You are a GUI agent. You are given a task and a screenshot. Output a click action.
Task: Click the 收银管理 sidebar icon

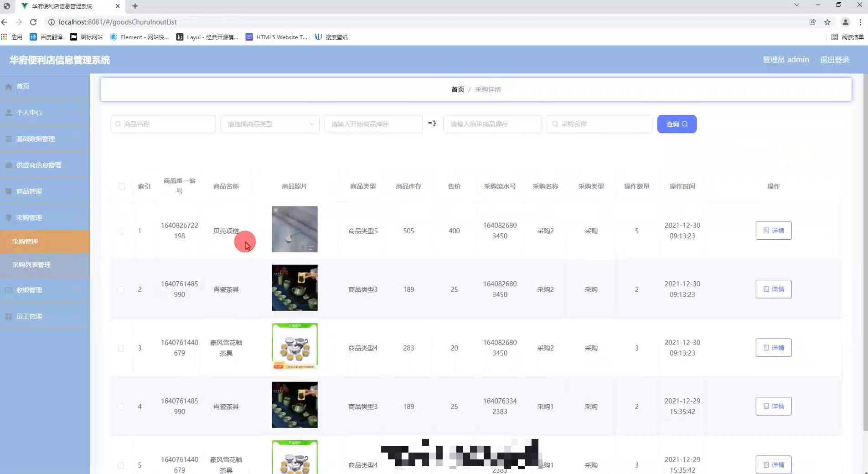point(8,290)
